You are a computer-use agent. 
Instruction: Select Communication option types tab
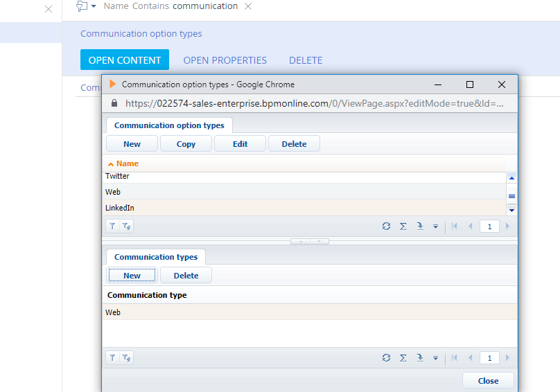(x=169, y=125)
